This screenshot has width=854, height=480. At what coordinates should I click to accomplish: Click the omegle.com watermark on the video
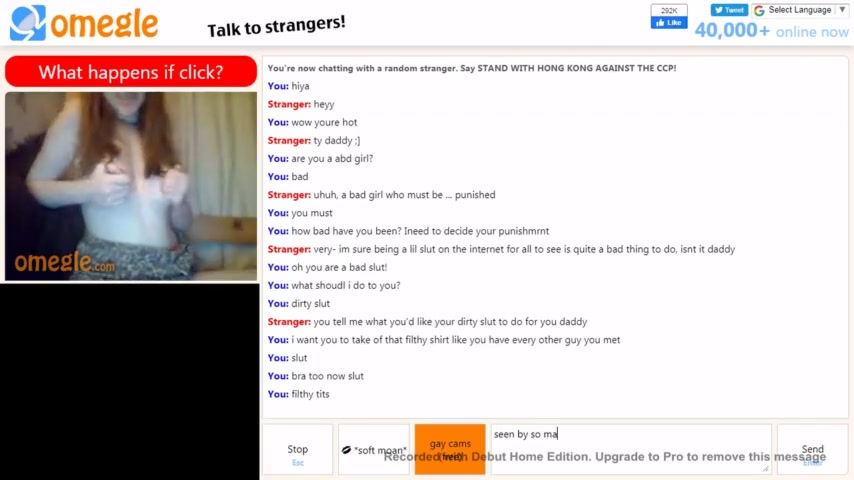click(64, 262)
